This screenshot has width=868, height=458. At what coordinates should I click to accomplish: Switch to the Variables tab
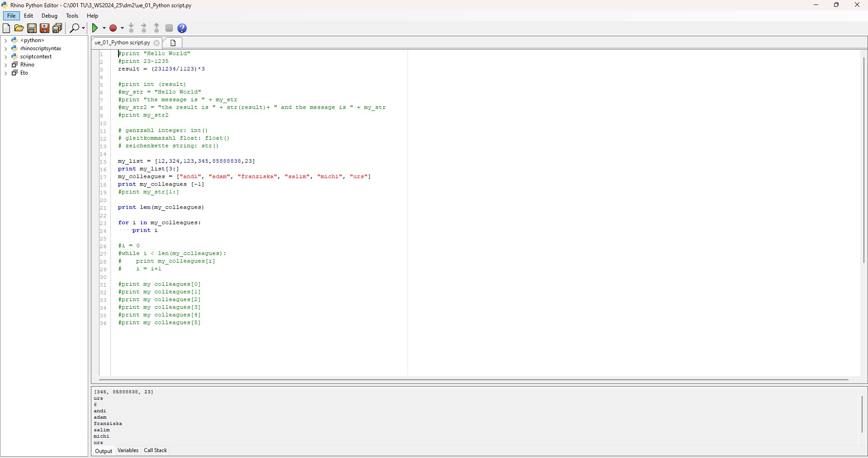(x=127, y=450)
